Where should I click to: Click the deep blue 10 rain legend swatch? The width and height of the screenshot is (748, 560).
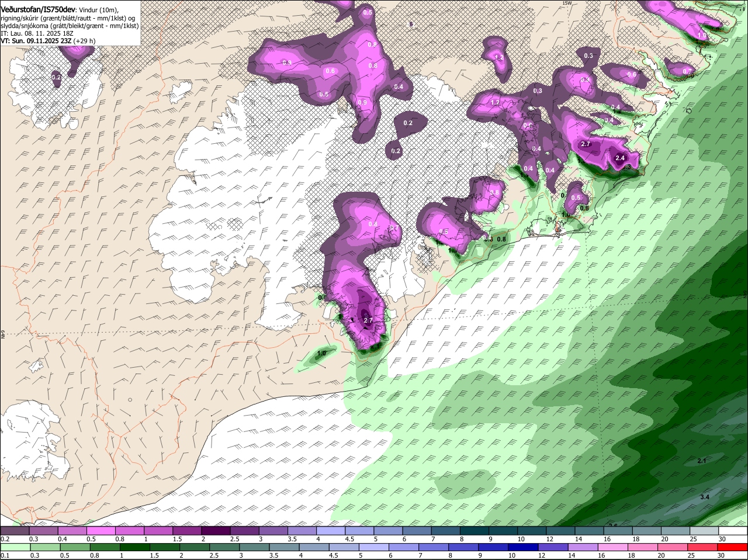(523, 547)
